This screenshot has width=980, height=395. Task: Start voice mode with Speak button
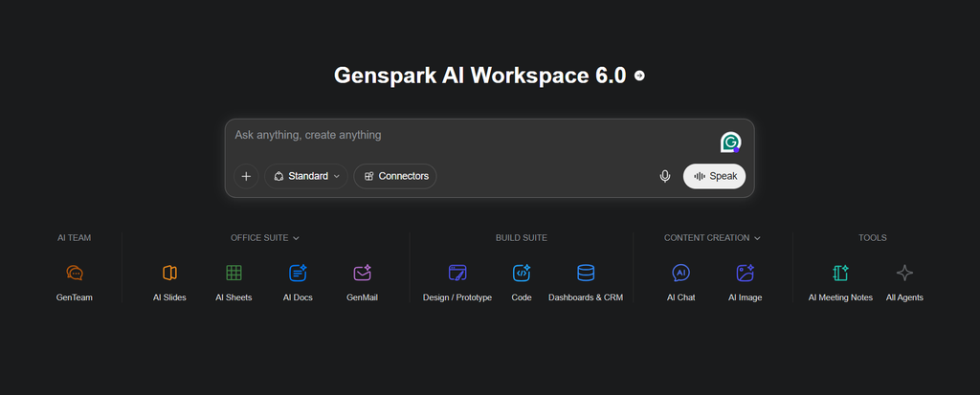pos(714,176)
